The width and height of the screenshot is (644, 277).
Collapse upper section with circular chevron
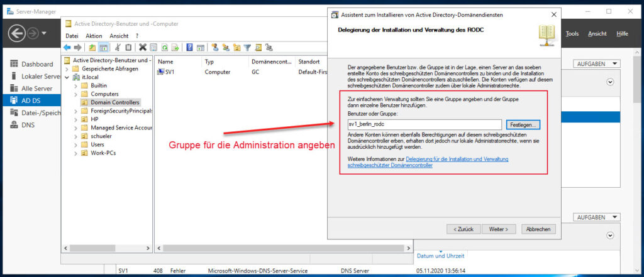[610, 82]
